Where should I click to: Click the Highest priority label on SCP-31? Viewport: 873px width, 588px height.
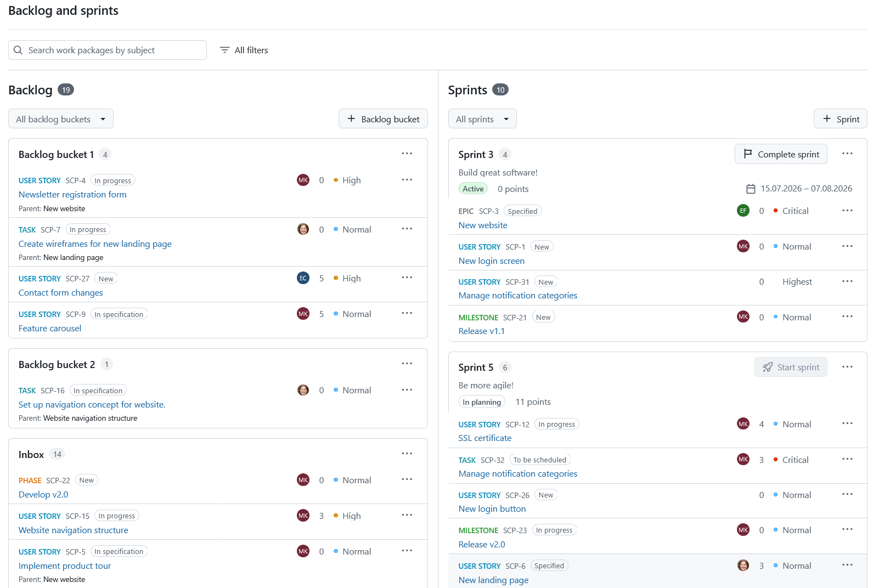pyautogui.click(x=797, y=281)
